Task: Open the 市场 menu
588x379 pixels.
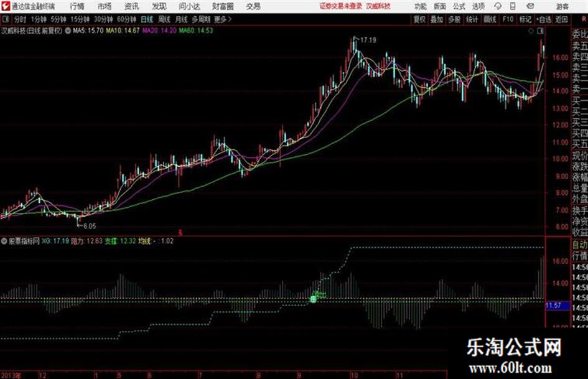Action: click(x=105, y=6)
